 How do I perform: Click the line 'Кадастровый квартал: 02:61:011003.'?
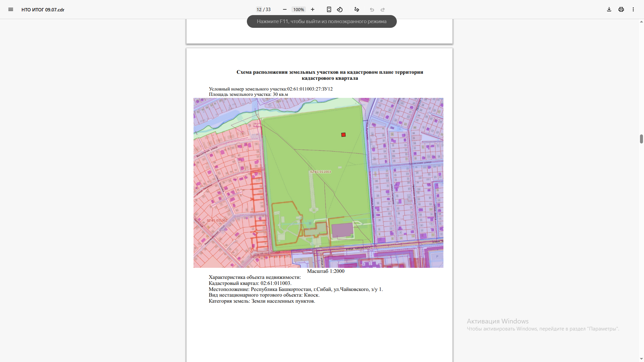250,283
